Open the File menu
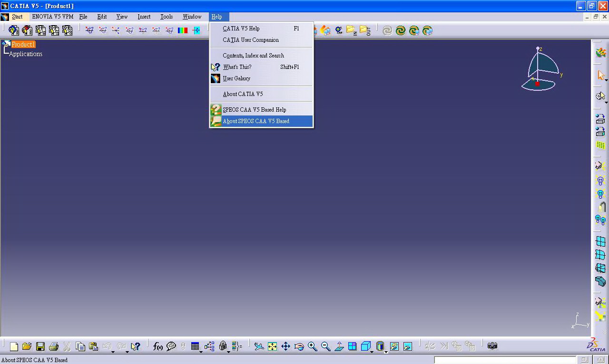Image resolution: width=609 pixels, height=364 pixels. (83, 17)
